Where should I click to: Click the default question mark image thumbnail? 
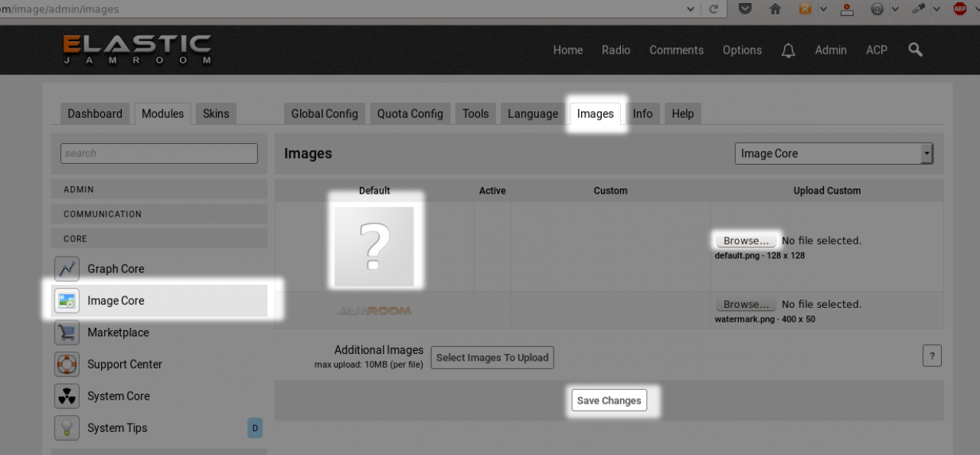coord(374,247)
